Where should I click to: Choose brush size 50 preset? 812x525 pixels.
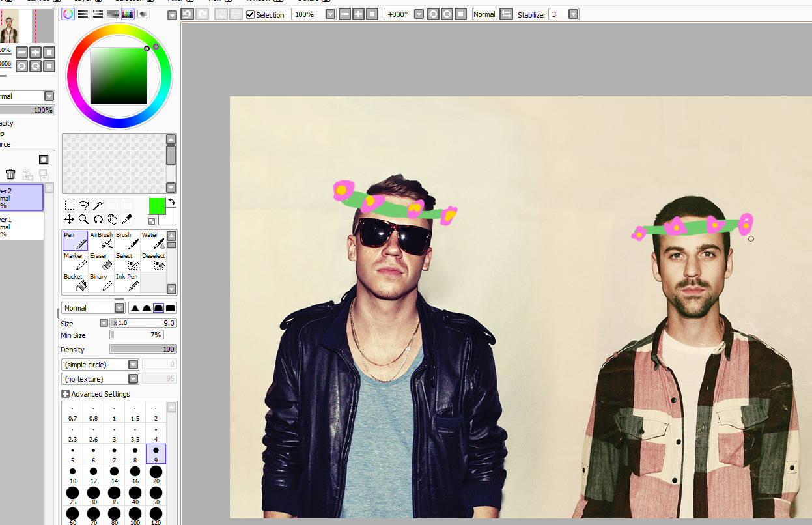tap(156, 496)
